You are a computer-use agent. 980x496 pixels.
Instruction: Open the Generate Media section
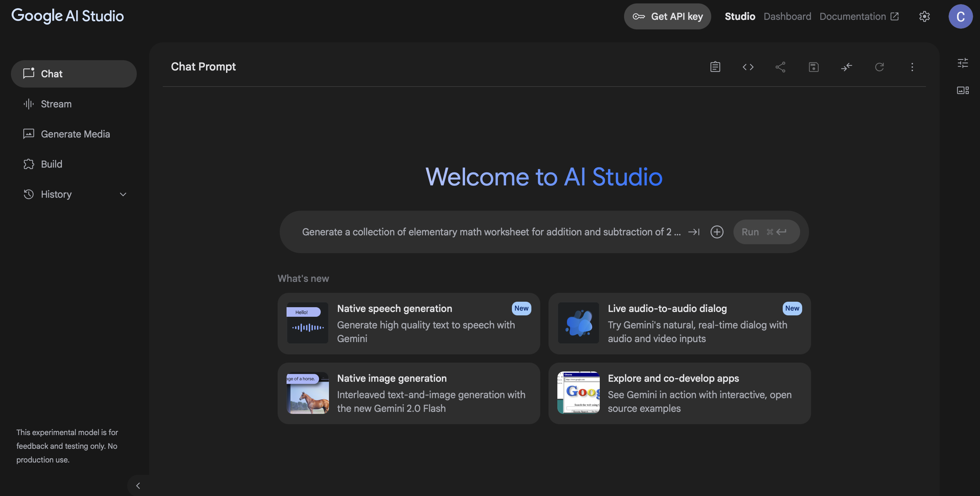pyautogui.click(x=75, y=134)
